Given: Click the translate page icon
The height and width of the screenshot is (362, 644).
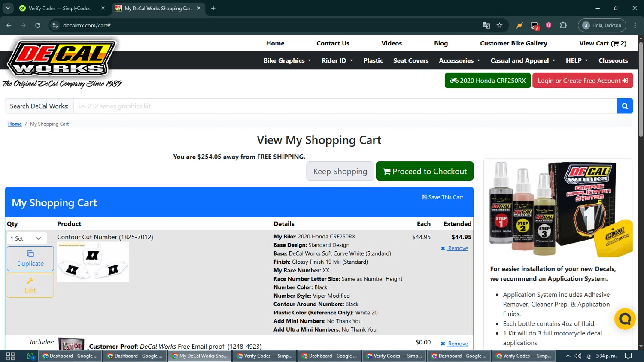Looking at the screenshot, I should [x=486, y=25].
